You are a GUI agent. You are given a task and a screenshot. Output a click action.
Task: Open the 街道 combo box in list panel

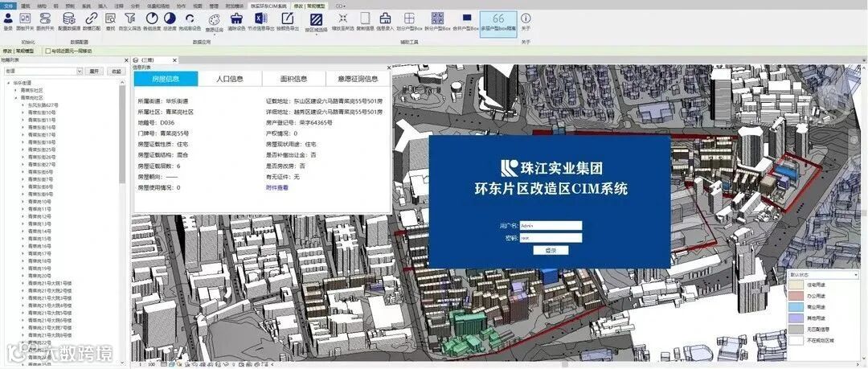[43, 72]
